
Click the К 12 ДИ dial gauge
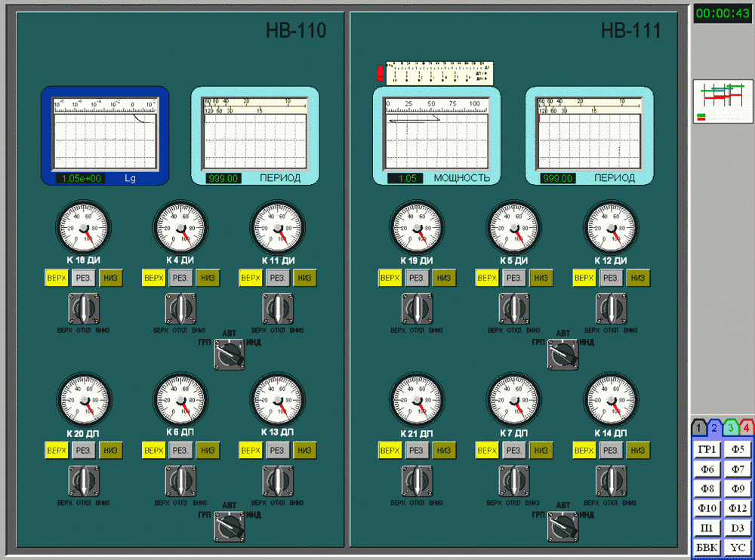[611, 227]
